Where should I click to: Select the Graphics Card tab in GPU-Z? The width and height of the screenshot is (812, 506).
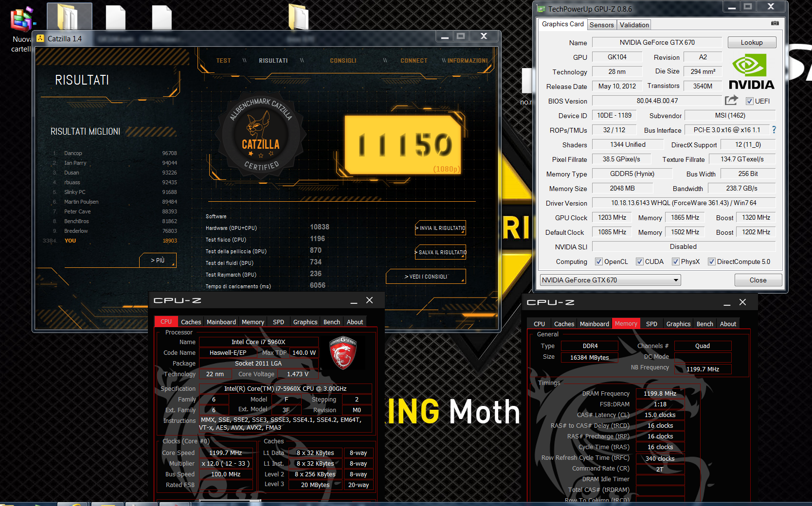(x=562, y=24)
